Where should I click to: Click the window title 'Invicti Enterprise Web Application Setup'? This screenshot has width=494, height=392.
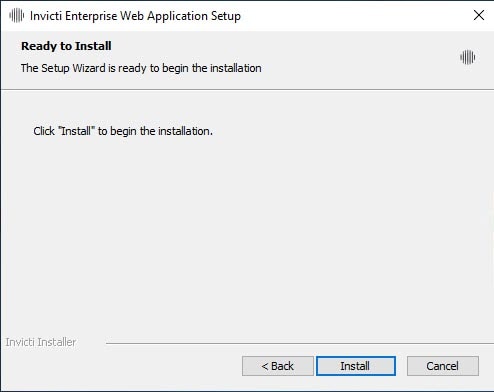click(135, 16)
